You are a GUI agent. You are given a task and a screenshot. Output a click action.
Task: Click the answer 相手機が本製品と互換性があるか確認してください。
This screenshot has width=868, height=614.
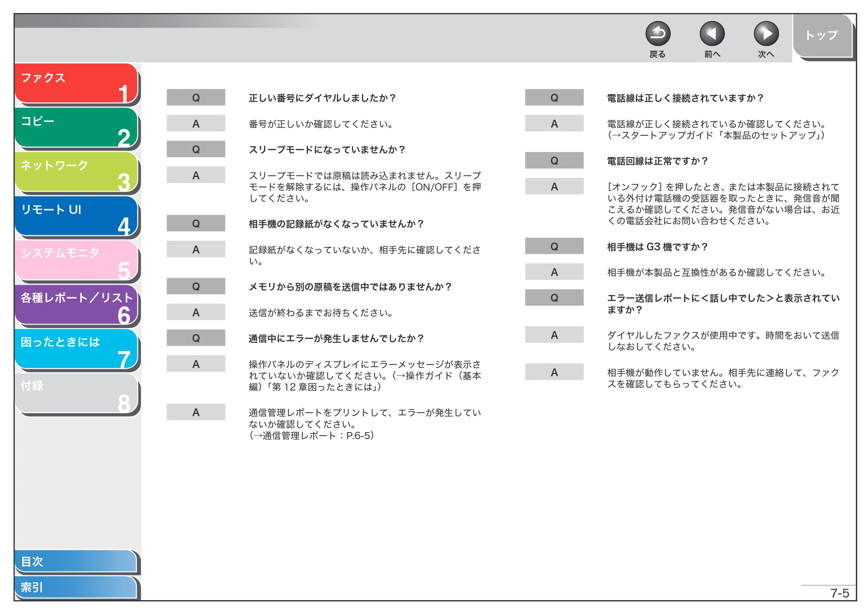(717, 273)
